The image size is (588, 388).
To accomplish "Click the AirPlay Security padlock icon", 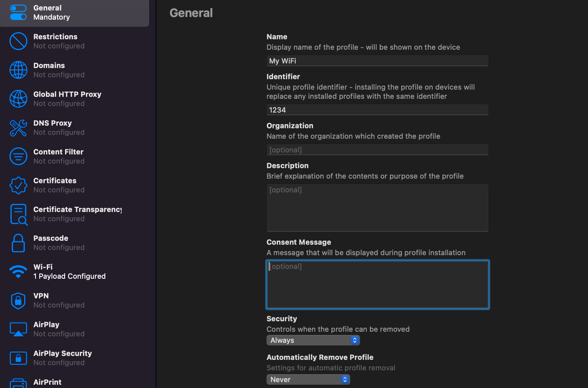I will (x=18, y=358).
